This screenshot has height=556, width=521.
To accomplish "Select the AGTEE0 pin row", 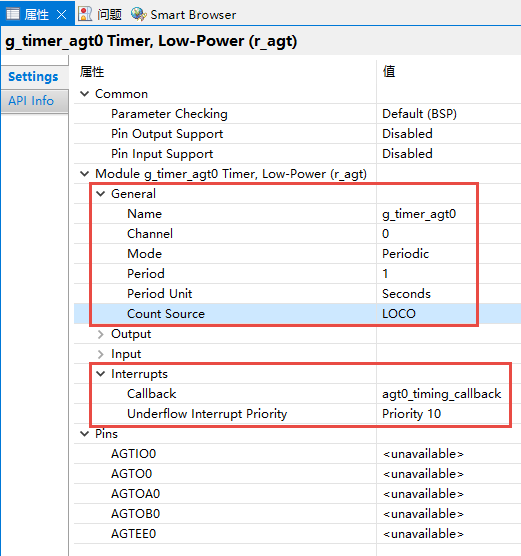I will click(x=297, y=534).
